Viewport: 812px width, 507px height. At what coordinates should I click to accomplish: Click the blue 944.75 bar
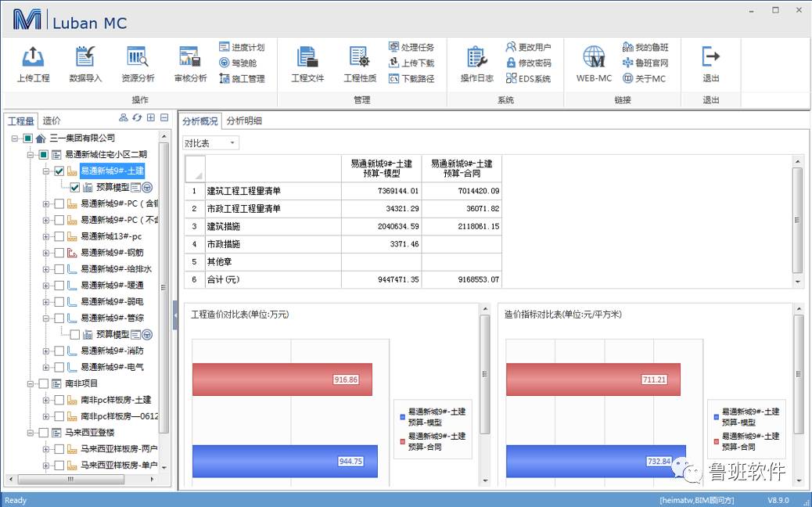285,461
